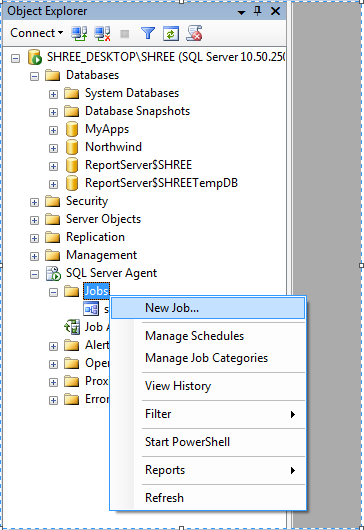Expand the Proxies folder
This screenshot has width=364, height=530.
53,382
